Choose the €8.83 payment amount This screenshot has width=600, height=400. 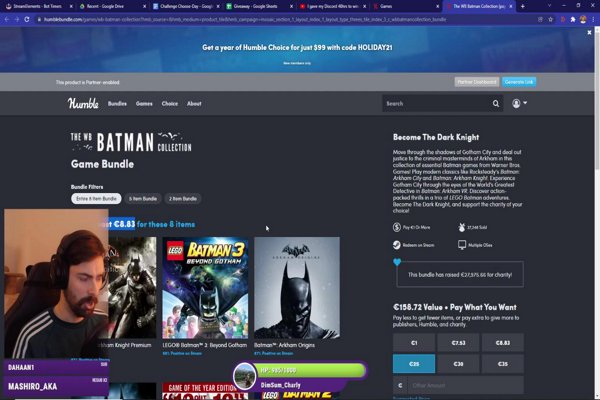point(503,343)
